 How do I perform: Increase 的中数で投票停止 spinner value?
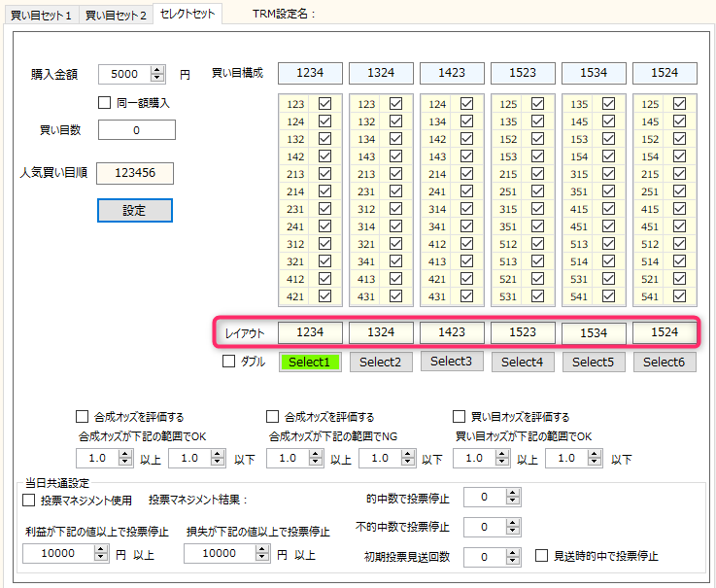(514, 494)
